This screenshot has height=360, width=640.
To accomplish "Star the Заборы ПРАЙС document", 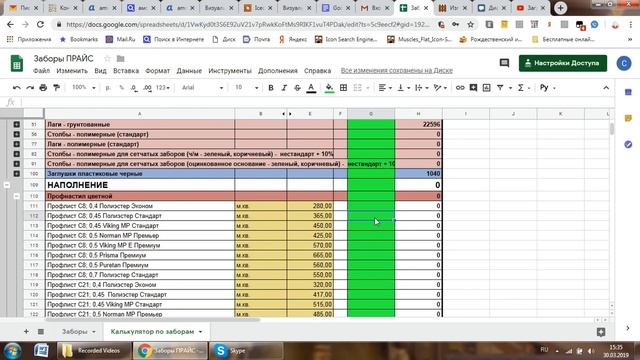I will coord(107,58).
